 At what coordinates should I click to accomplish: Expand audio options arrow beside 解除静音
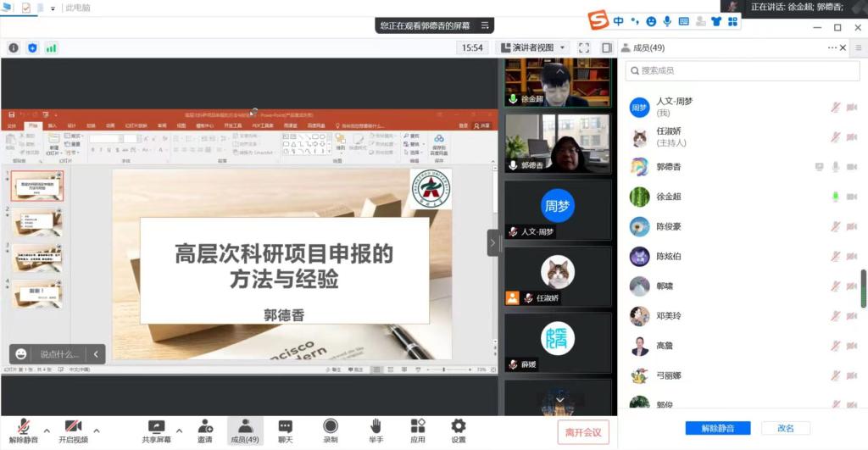click(x=47, y=430)
